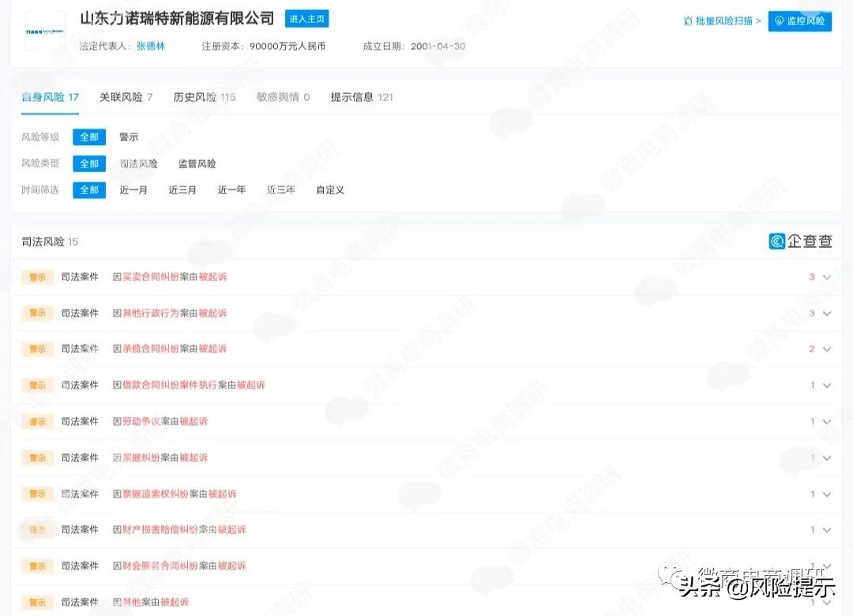Click the 警示 badge on the 承揽合同纠纷 row

[x=36, y=349]
